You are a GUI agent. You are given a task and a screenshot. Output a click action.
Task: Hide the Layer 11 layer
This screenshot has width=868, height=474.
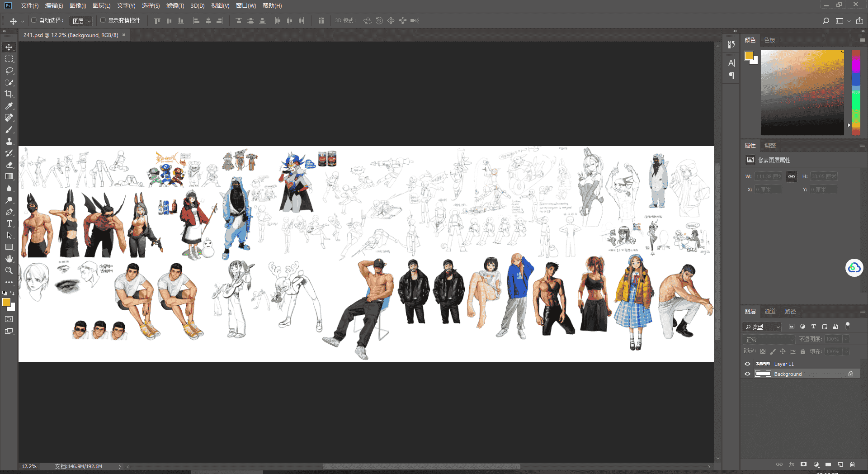tap(747, 364)
